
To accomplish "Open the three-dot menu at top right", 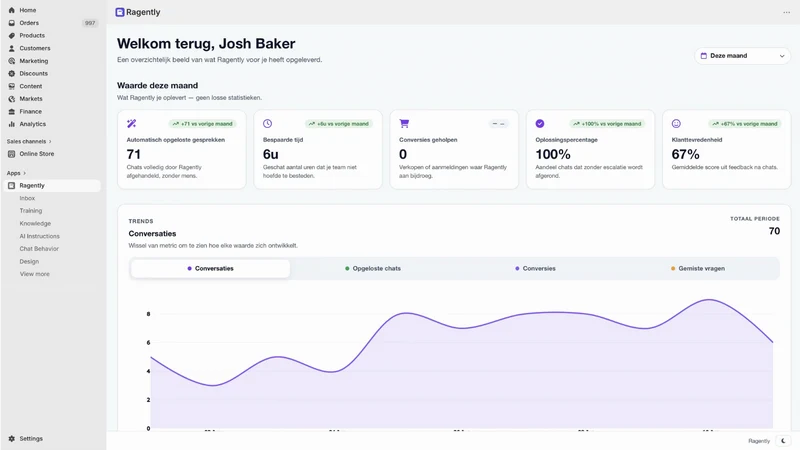I will [786, 12].
